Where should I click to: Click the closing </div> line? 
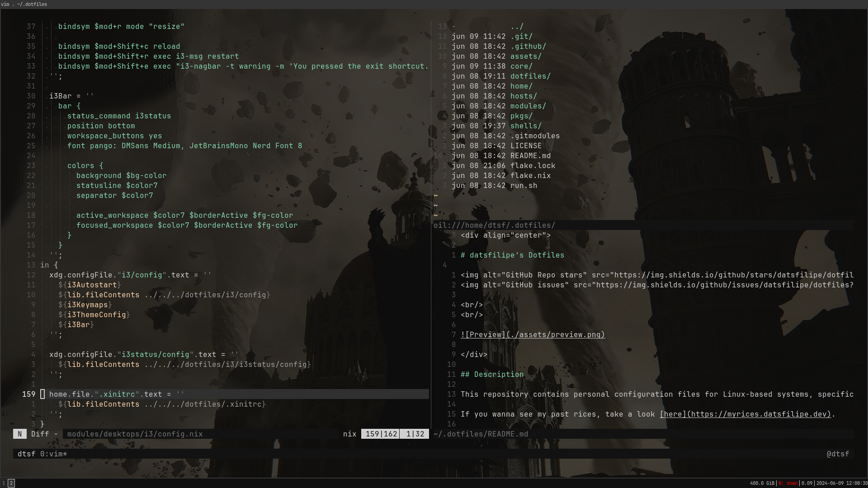point(474,355)
